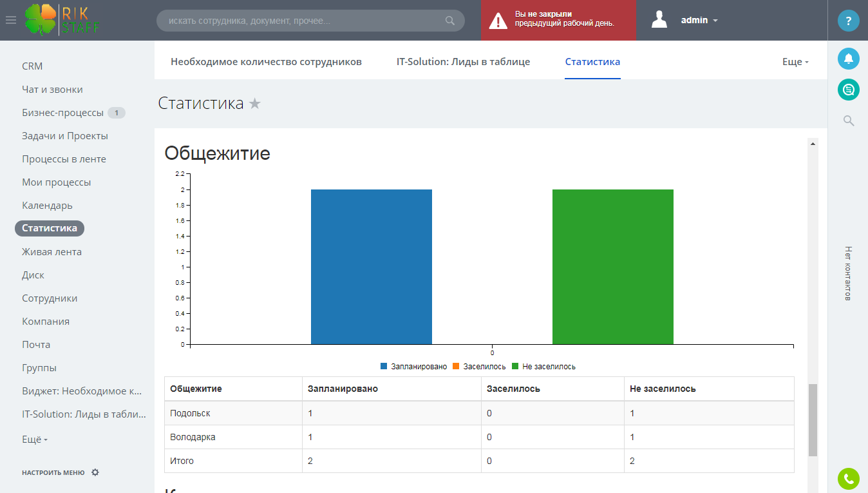Click the Запланировано column header
Viewport: 868px width, 493px height.
pos(392,389)
